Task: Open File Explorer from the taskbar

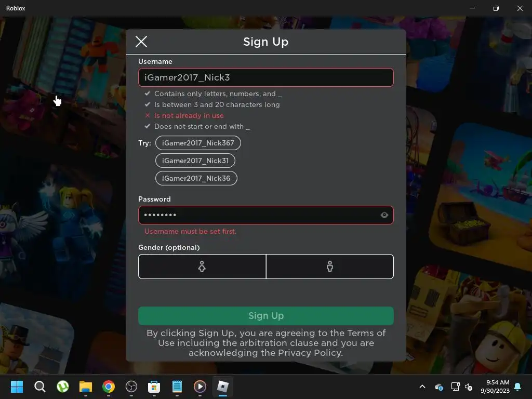Action: (x=86, y=387)
